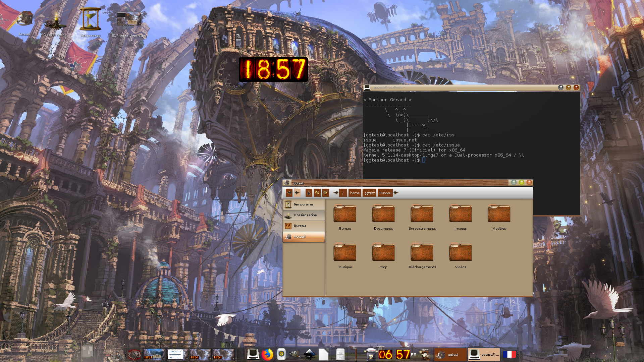Launch Inkscape from the shelf
This screenshot has width=644, height=362.
point(310,354)
